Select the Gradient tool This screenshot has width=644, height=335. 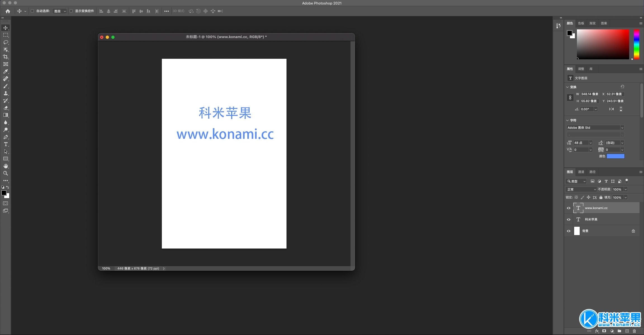pyautogui.click(x=6, y=115)
